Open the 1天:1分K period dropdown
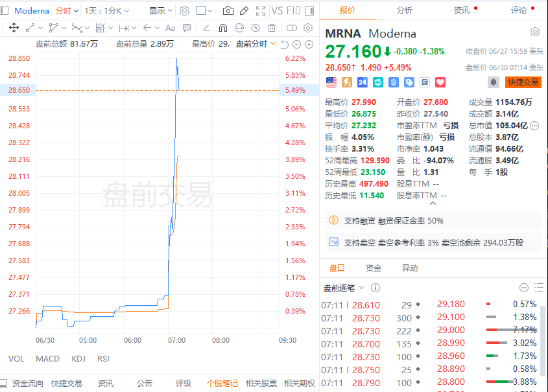The height and width of the screenshot is (392, 548). point(107,11)
